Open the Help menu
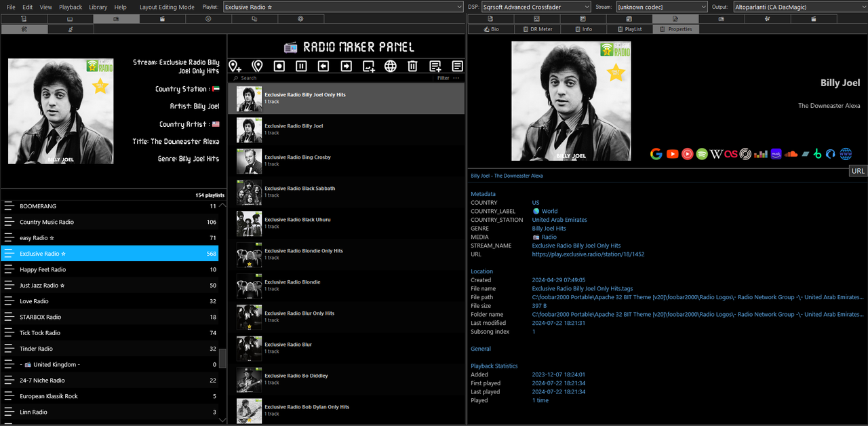 click(x=120, y=7)
